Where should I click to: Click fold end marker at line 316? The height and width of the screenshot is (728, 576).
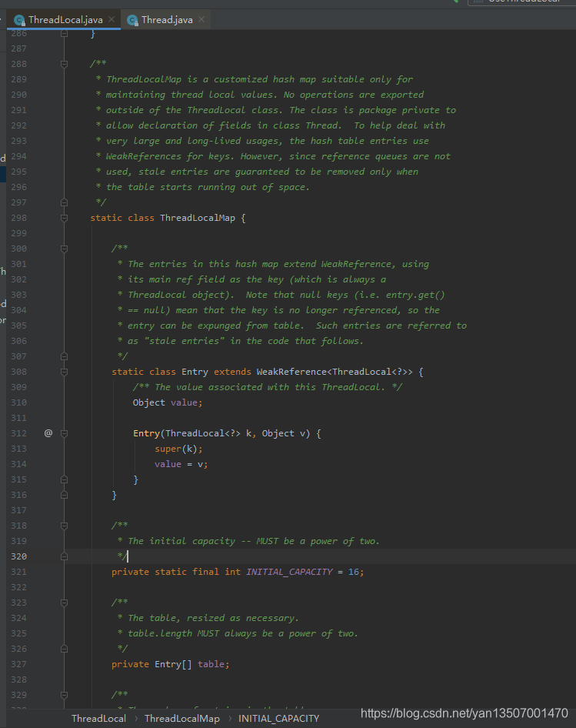(x=64, y=495)
